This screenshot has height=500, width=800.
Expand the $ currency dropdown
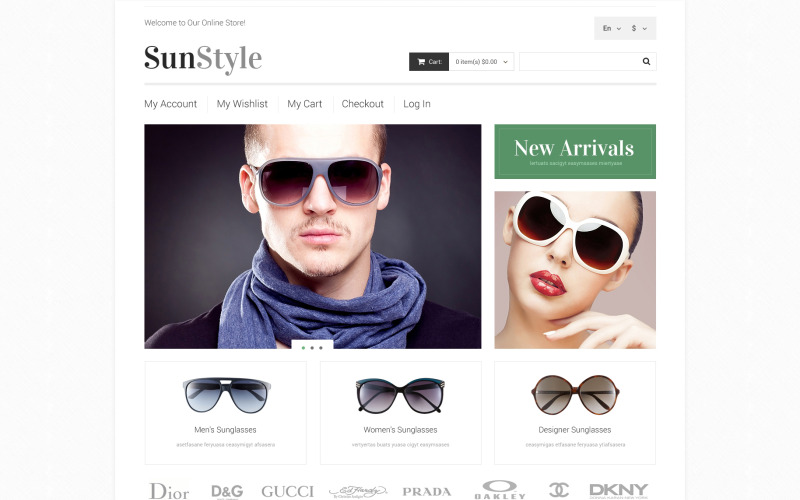coord(639,29)
